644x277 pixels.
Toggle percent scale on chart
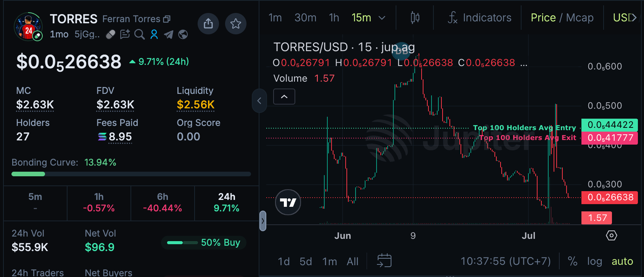572,261
